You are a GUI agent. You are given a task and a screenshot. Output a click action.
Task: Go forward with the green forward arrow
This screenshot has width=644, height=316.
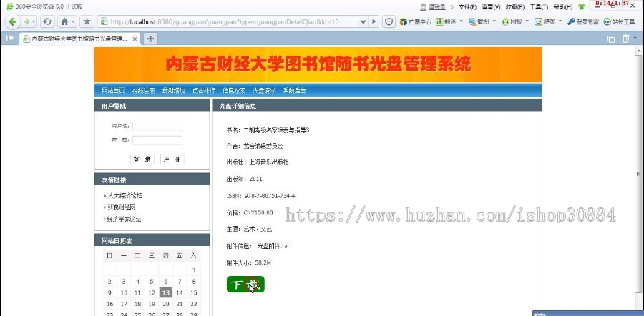coord(26,21)
